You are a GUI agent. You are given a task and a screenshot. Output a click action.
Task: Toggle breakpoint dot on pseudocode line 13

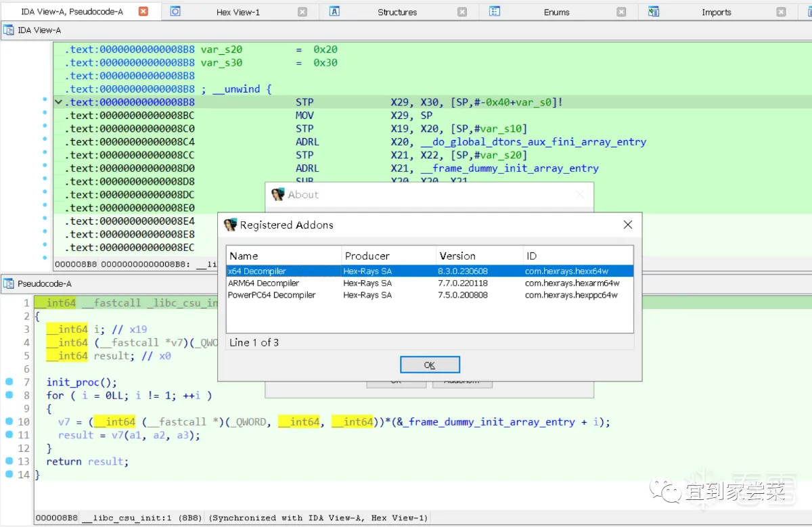(9, 461)
